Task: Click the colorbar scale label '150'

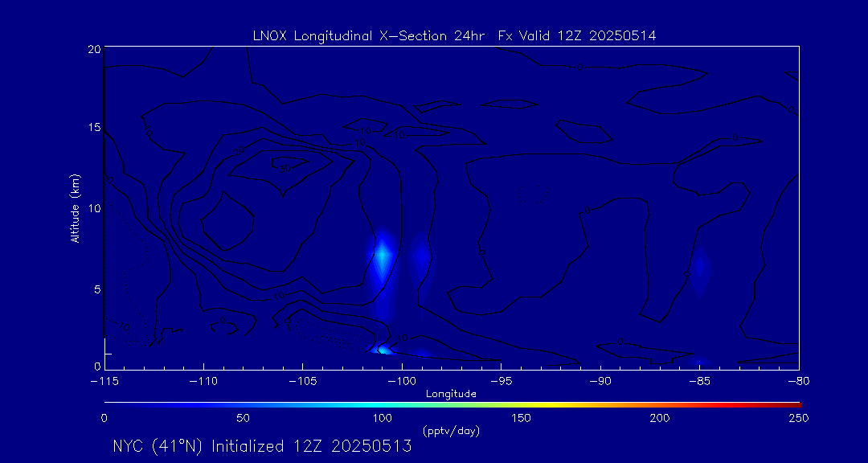Action: coord(522,418)
